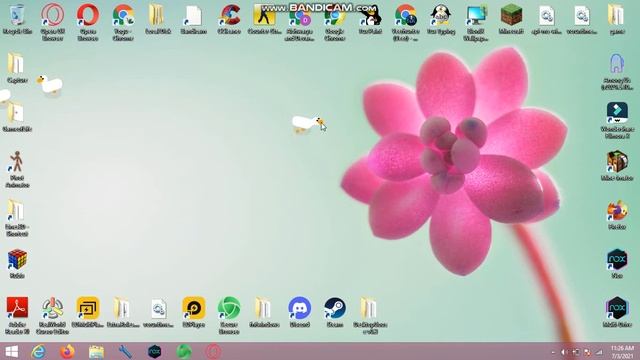Open Nox app pinned in the taskbar
This screenshot has height=360, width=640.
154,351
